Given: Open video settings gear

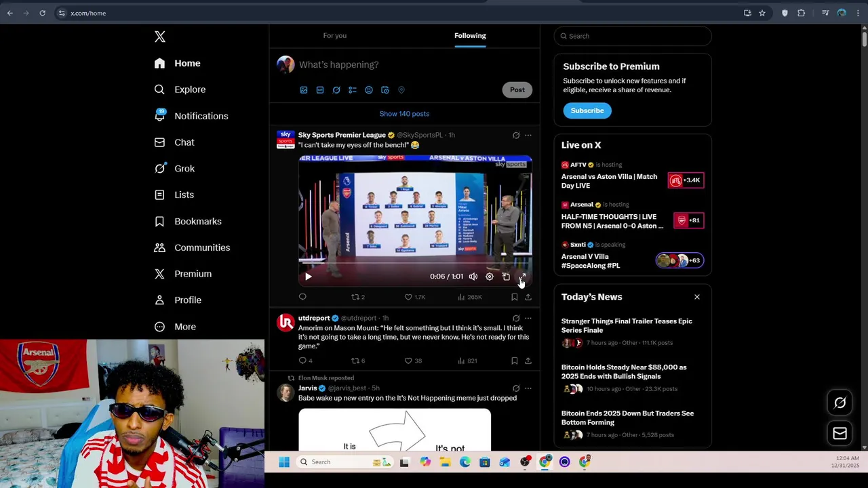Looking at the screenshot, I should coord(490,277).
